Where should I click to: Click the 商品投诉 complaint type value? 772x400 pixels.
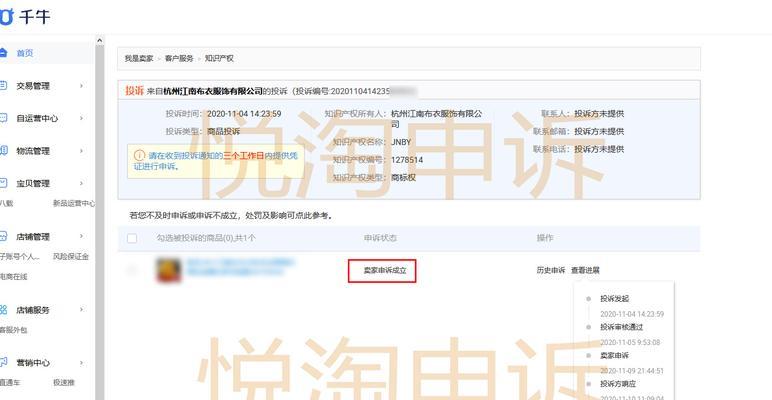(x=223, y=132)
